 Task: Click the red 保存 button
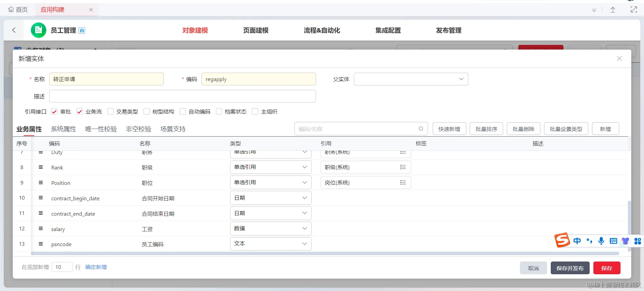pyautogui.click(x=607, y=268)
